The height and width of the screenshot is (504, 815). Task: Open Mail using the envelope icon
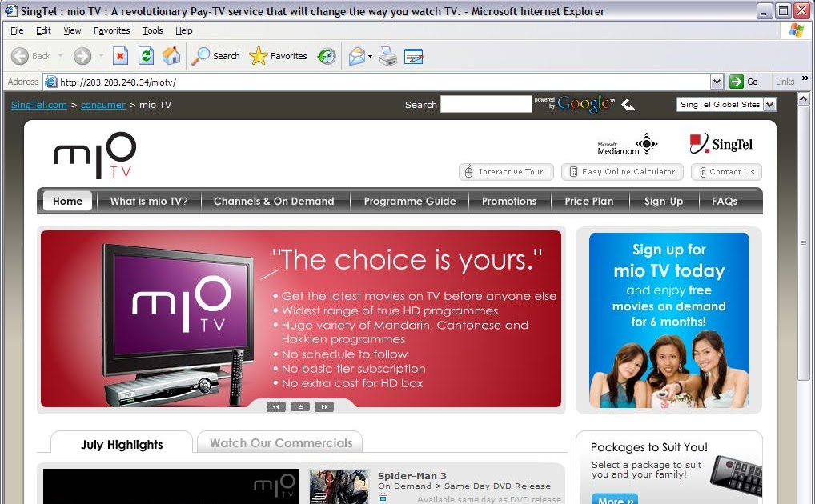[356, 56]
